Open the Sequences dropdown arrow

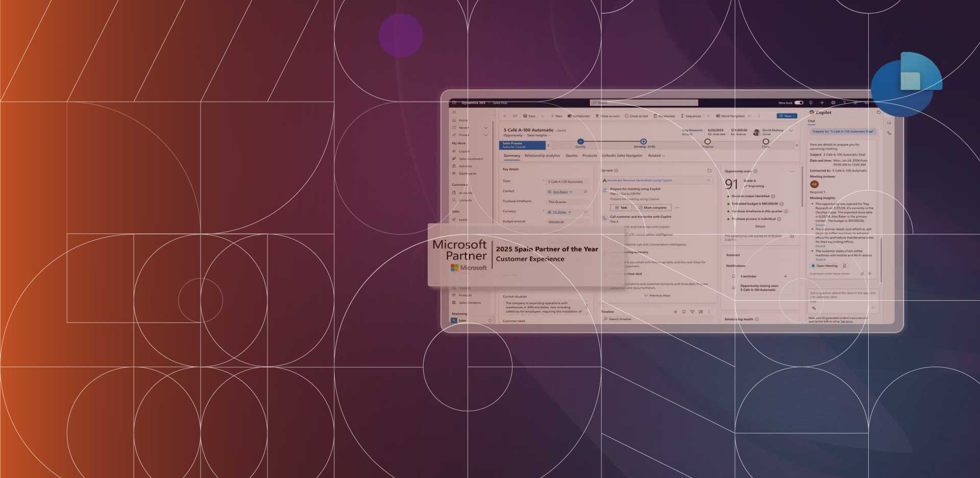pyautogui.click(x=708, y=116)
